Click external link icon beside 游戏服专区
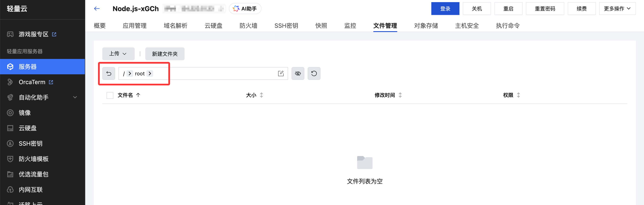Viewport: 644px width, 205px height. point(54,34)
